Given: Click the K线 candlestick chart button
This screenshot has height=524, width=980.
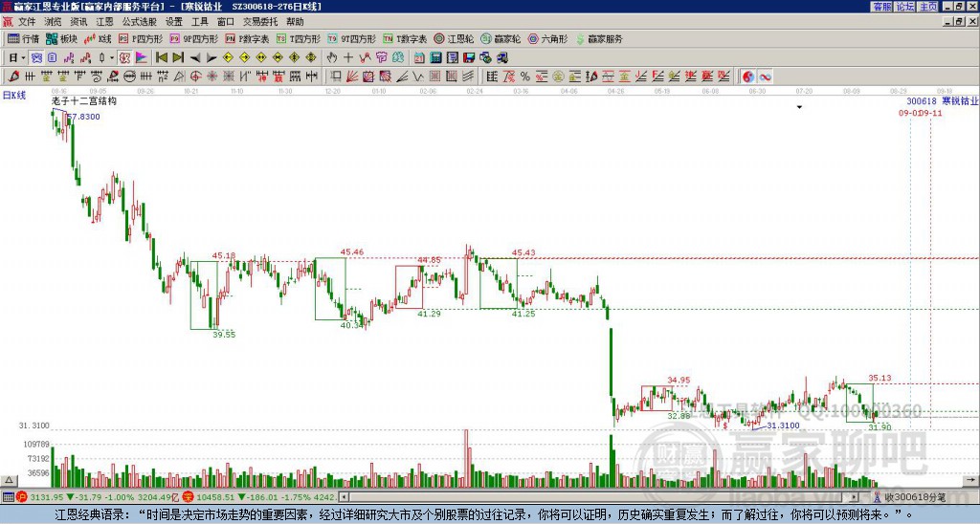Looking at the screenshot, I should pos(99,39).
